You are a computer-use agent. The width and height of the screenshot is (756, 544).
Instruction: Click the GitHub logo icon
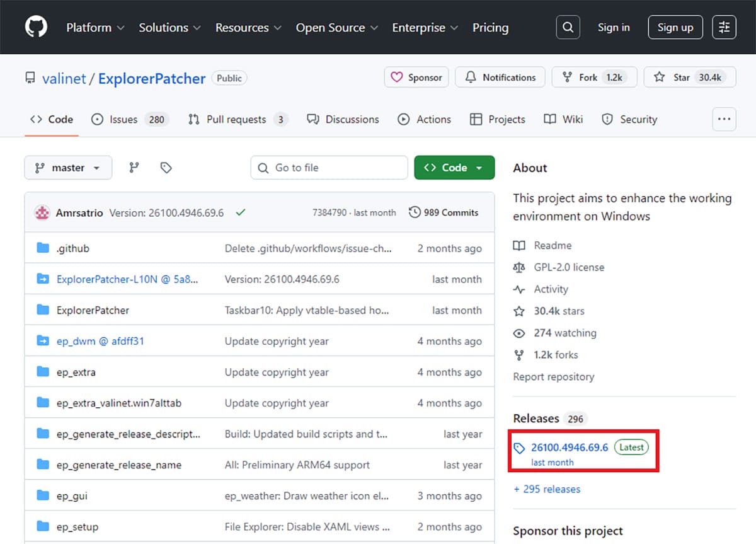36,28
